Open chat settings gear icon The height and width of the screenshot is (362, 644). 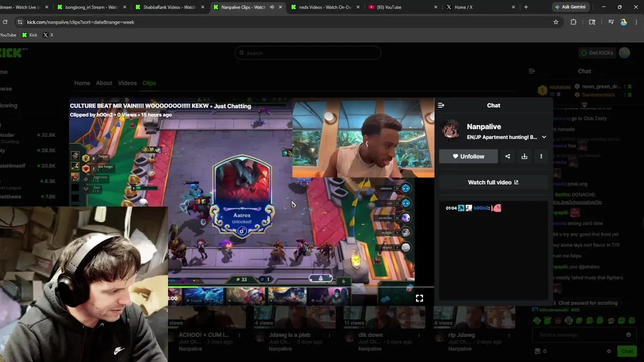[609, 351]
